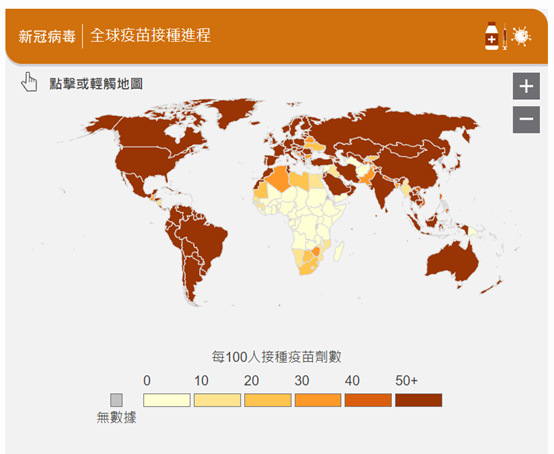554x454 pixels.
Task: Select the 0 to 10 legend swatch
Action: (x=167, y=400)
